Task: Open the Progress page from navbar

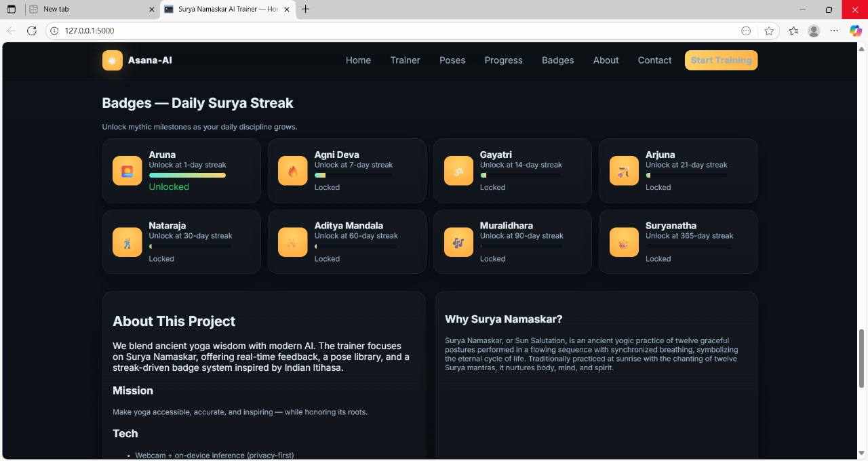Action: pyautogui.click(x=503, y=60)
